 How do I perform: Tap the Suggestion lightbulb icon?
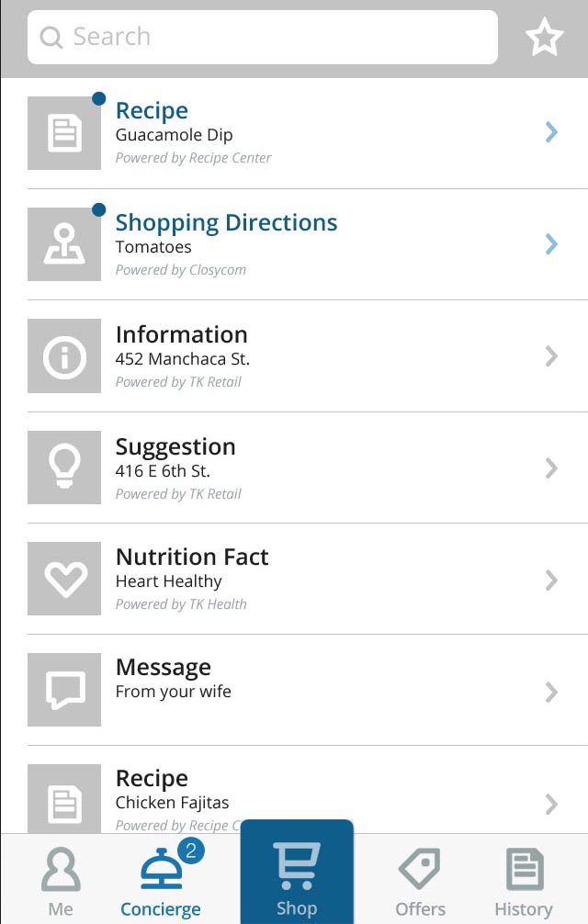[64, 468]
